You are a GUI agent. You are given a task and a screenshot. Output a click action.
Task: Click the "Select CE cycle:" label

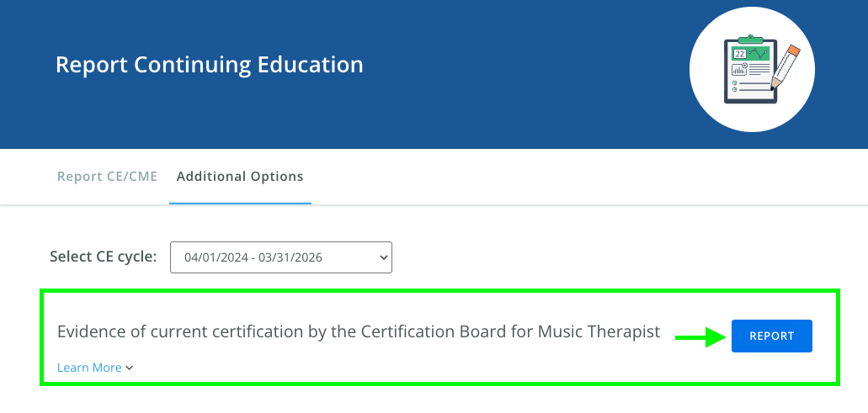104,257
